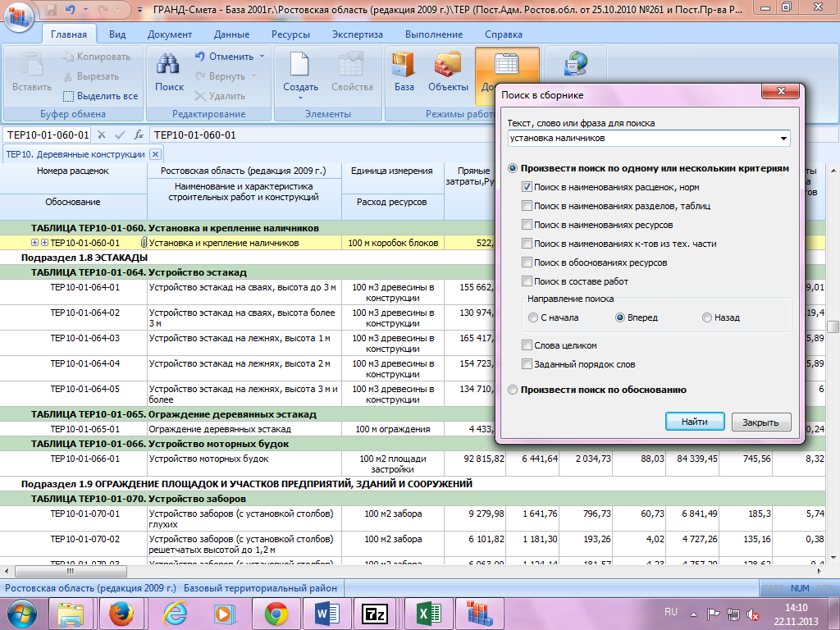Select the Назад search direction
Image resolution: width=840 pixels, height=630 pixels.
[x=707, y=317]
